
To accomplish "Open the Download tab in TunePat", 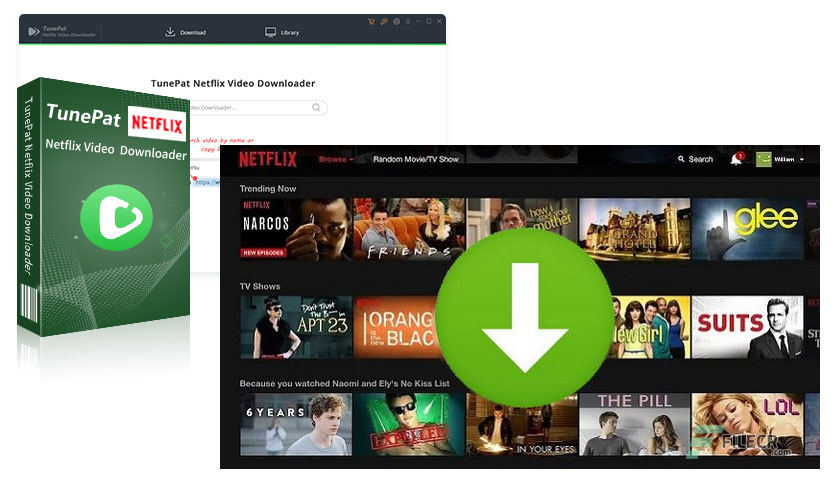I will click(x=185, y=32).
